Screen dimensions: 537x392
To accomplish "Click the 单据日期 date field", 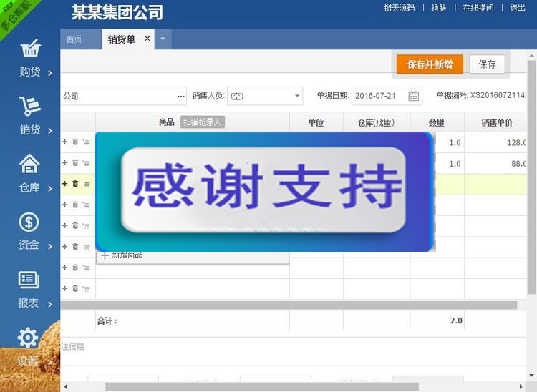I will coord(387,96).
